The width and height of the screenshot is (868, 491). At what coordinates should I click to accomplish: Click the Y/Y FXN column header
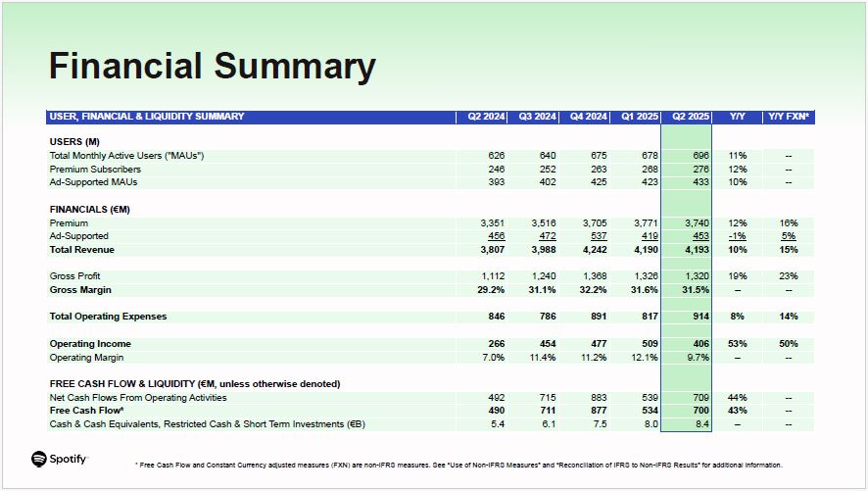(789, 117)
